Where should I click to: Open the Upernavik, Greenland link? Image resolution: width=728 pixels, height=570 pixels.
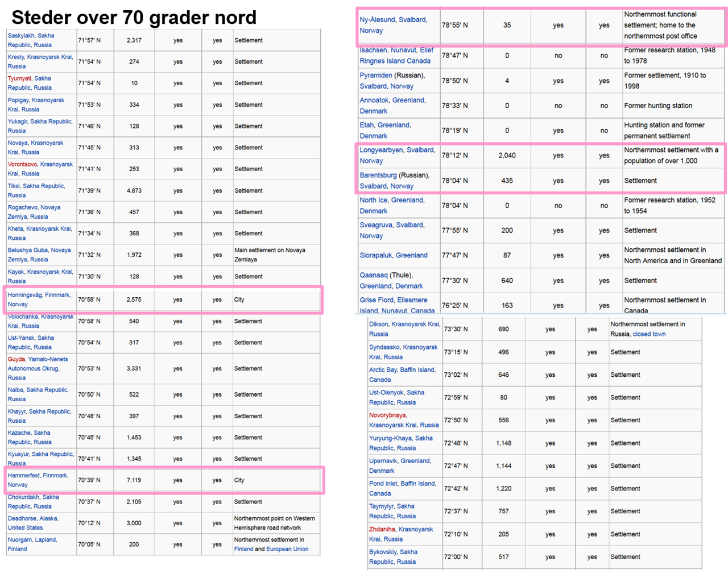click(400, 461)
